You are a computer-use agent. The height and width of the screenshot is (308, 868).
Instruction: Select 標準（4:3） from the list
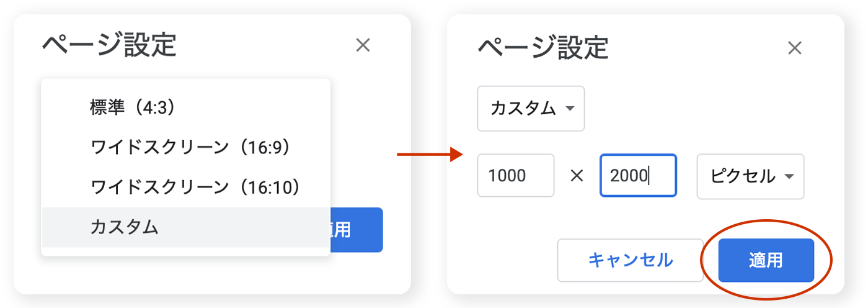[133, 108]
